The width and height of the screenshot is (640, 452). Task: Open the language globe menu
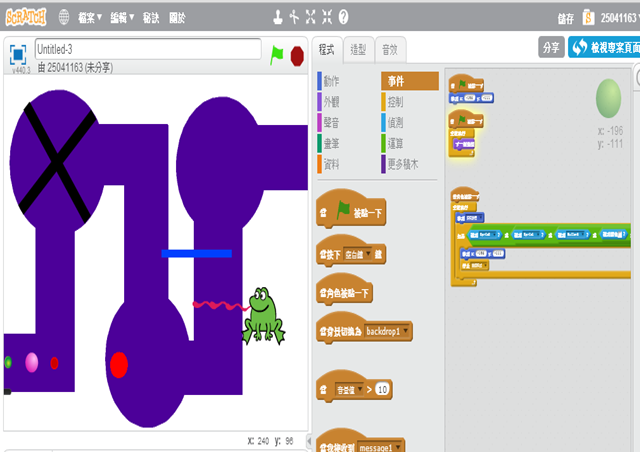pos(64,17)
